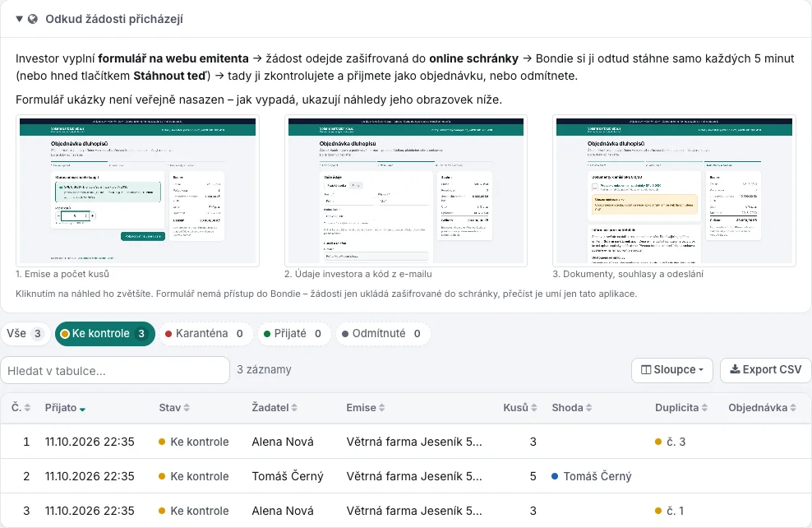The image size is (812, 528).
Task: Click applicant 'Alena Nová' in row 3
Action: (x=283, y=511)
